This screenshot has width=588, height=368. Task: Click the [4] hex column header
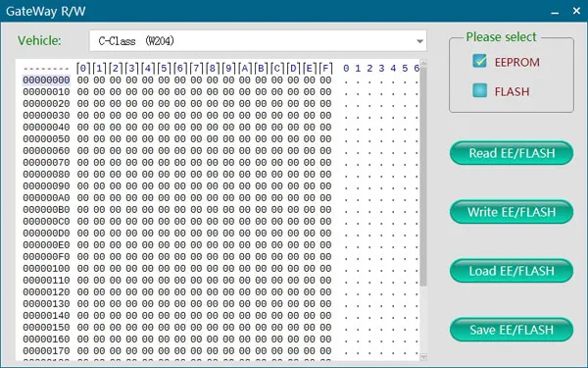point(147,69)
